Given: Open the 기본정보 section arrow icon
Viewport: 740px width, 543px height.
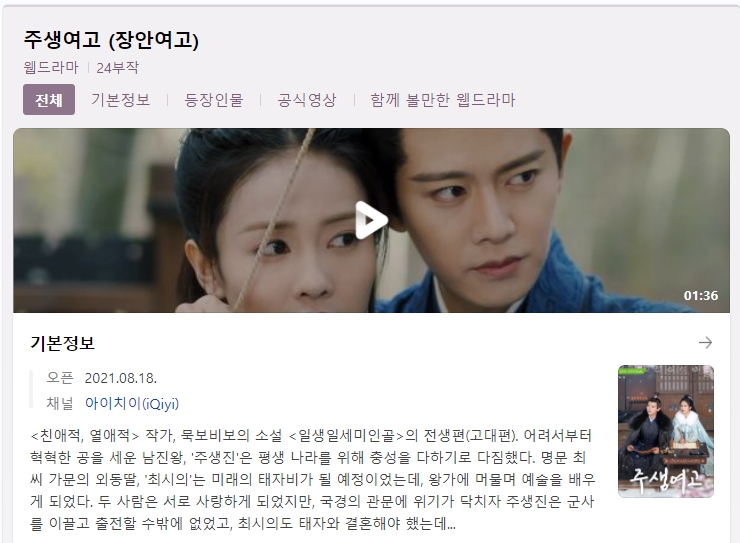Looking at the screenshot, I should tap(705, 343).
